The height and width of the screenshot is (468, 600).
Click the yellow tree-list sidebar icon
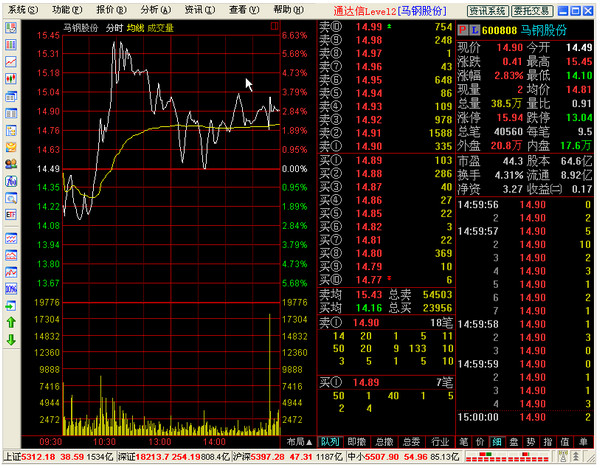point(11,130)
